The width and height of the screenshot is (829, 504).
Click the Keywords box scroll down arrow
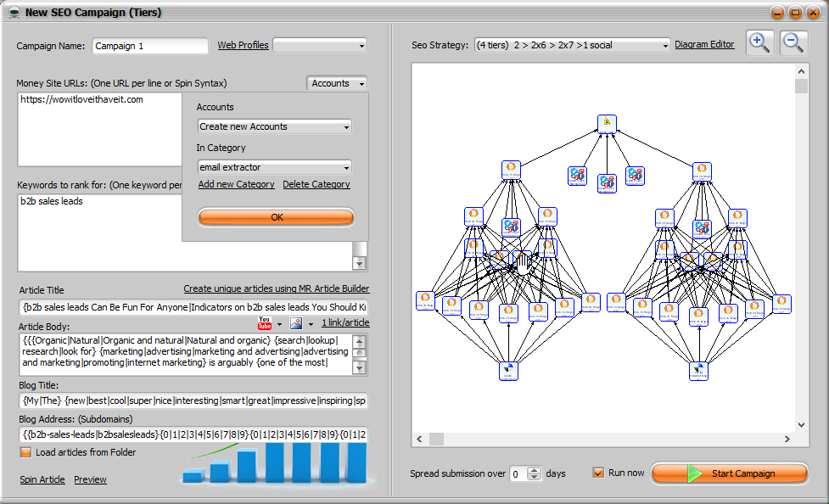tap(360, 263)
